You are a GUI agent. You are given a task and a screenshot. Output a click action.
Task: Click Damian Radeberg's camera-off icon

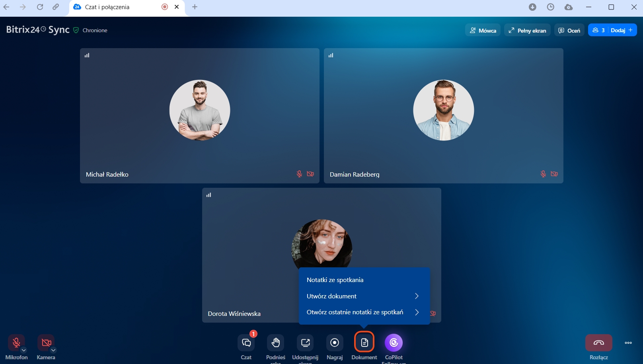tap(554, 174)
